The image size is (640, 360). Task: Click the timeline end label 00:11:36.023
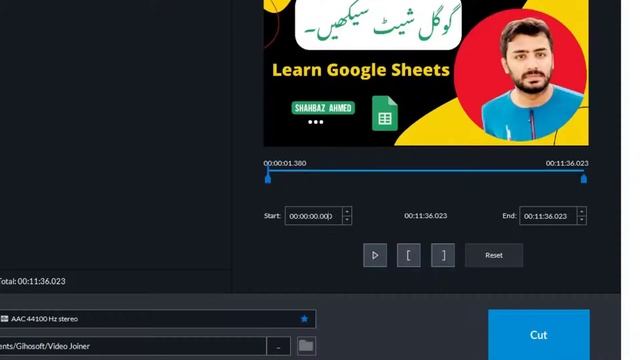[567, 163]
